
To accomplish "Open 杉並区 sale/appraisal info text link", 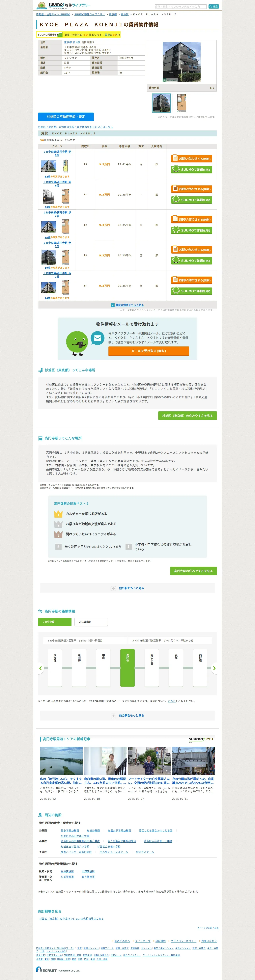I will click(x=75, y=127).
